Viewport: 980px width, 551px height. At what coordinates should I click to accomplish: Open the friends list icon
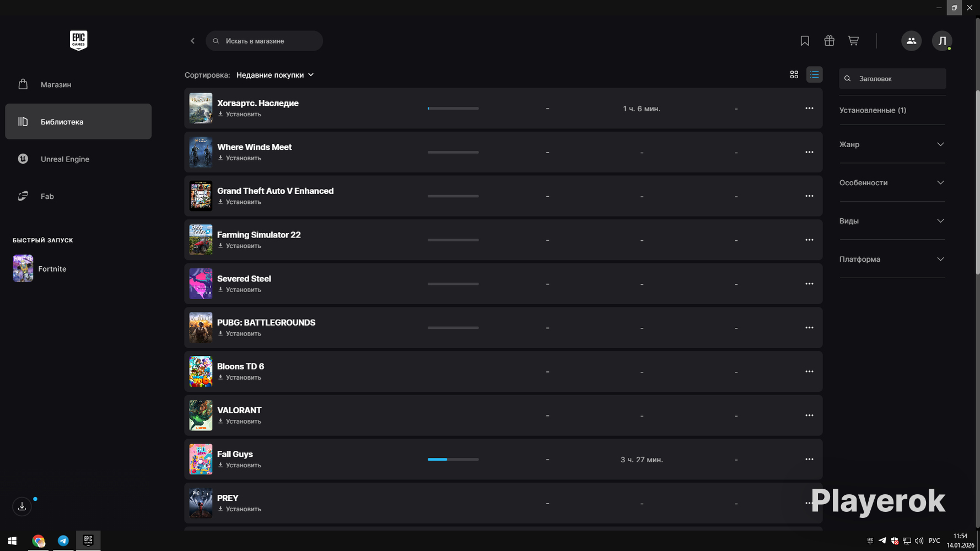click(911, 41)
